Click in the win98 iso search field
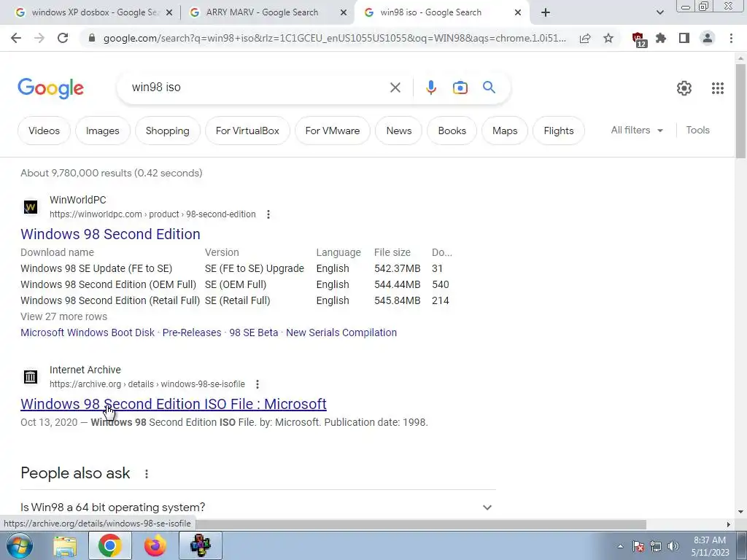This screenshot has width=747, height=560. [x=258, y=87]
